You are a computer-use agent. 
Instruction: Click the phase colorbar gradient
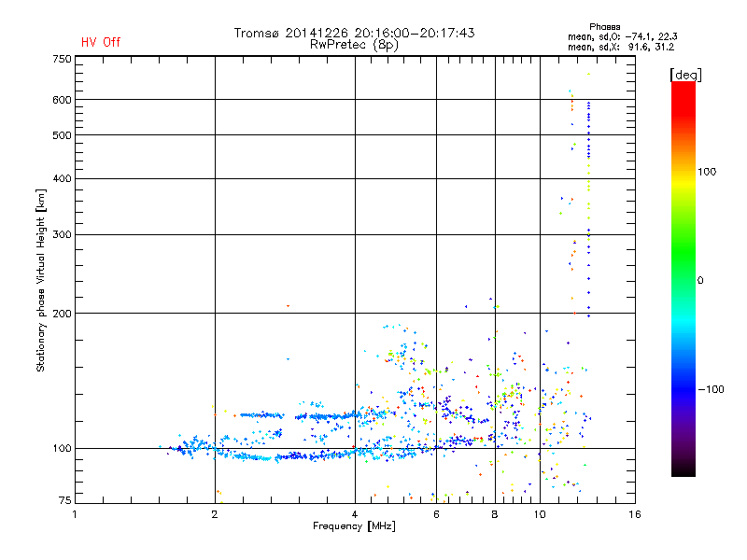[x=684, y=278]
